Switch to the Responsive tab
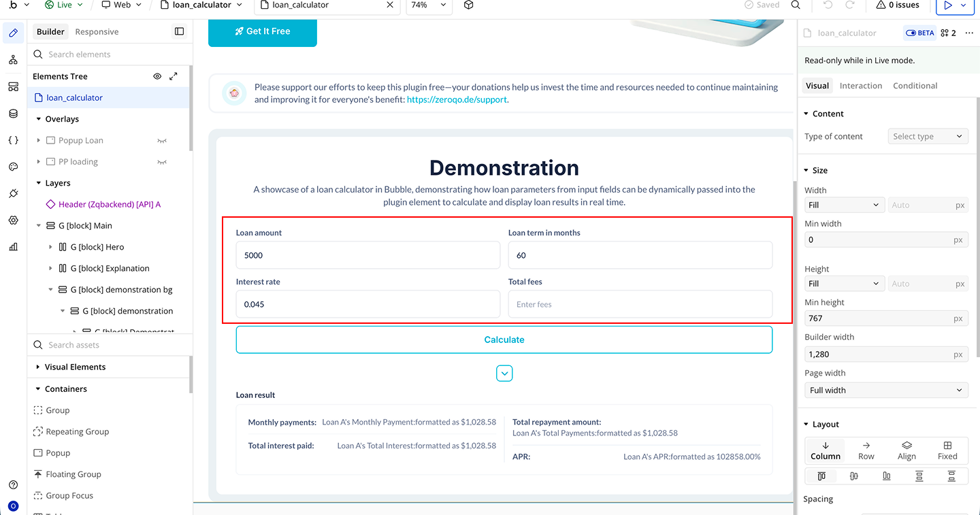 [97, 32]
